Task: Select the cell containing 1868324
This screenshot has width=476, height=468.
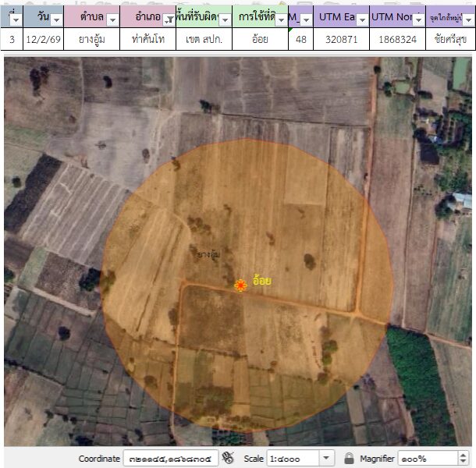Action: tap(397, 38)
